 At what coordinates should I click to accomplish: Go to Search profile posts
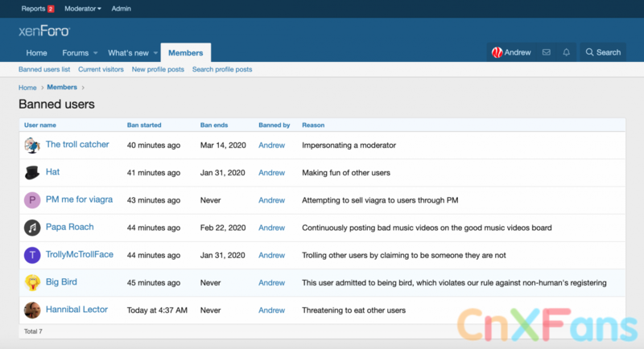[222, 70]
